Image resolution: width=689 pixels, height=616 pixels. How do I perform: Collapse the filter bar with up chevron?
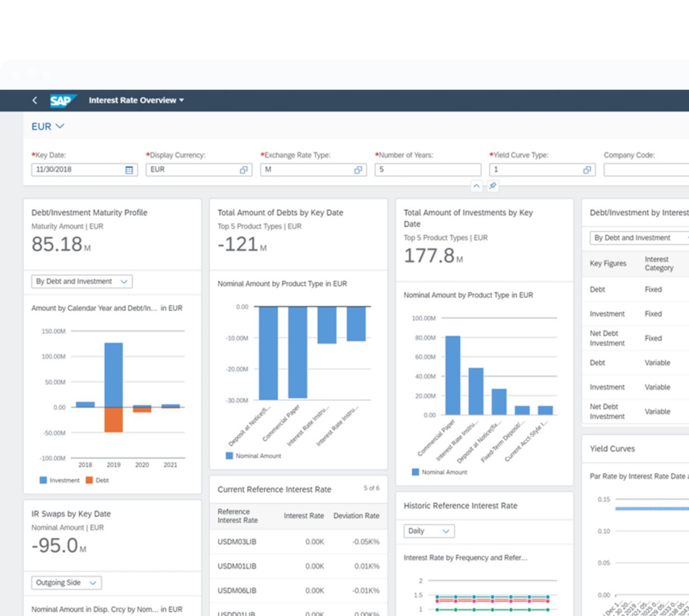tap(476, 186)
